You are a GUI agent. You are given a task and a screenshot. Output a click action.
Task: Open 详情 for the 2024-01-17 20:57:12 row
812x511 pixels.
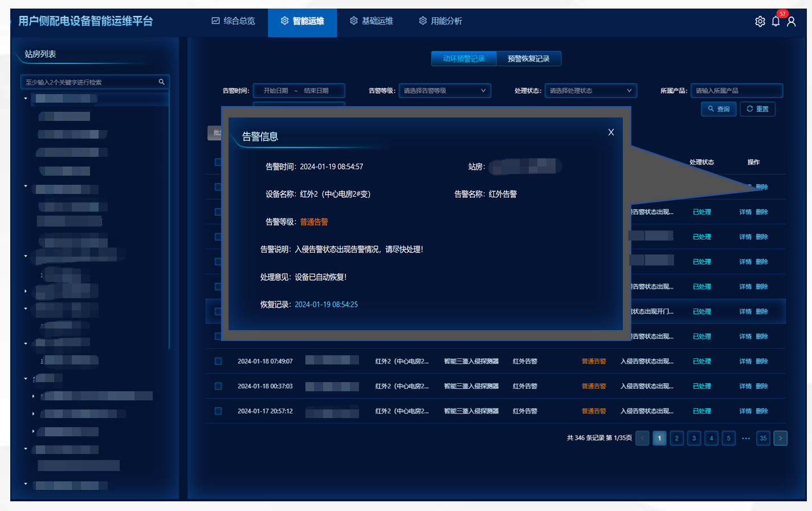pyautogui.click(x=745, y=411)
